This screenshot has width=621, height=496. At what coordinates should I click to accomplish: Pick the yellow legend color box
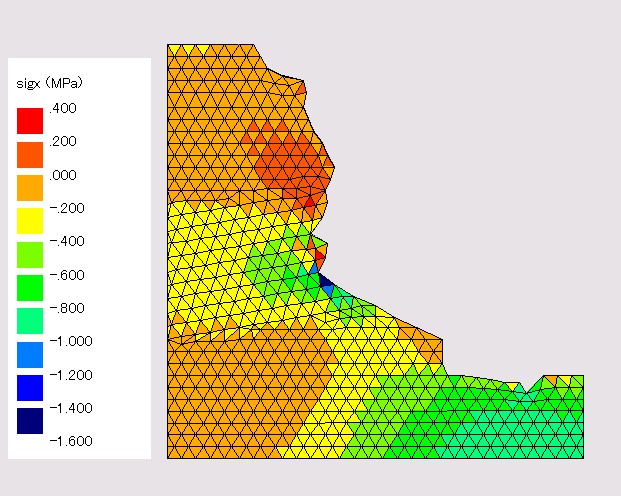tap(30, 221)
